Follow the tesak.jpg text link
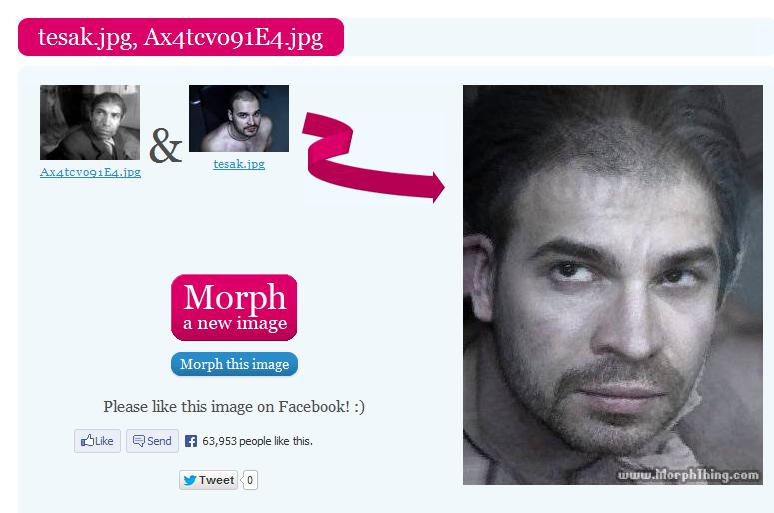The width and height of the screenshot is (774, 513). tap(239, 164)
